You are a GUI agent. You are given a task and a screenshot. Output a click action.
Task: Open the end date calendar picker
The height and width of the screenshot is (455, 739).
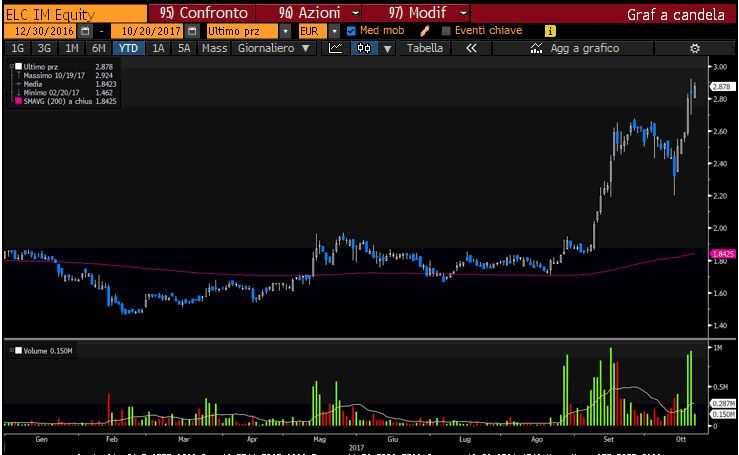(x=192, y=31)
